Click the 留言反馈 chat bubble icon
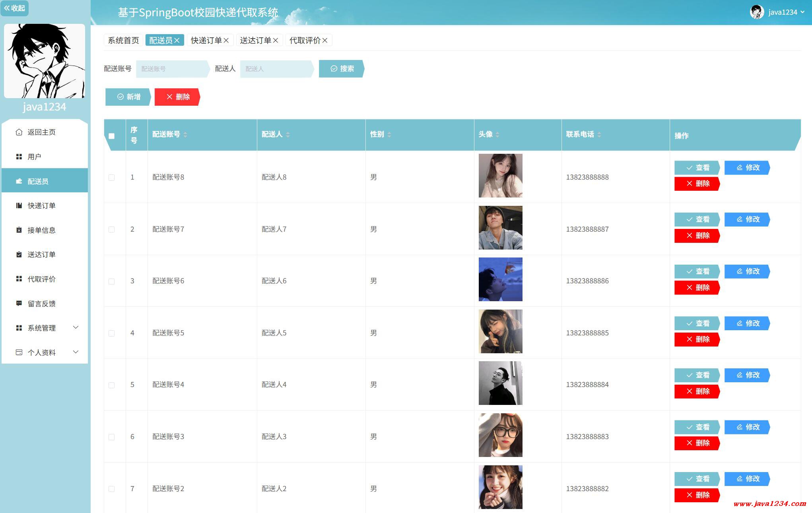The image size is (812, 513). pos(19,304)
